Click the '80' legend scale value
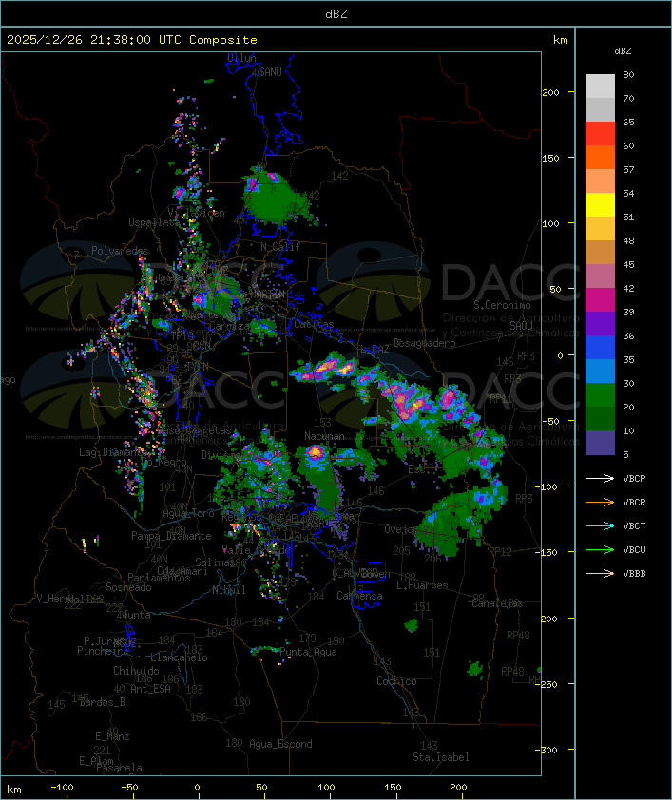 pyautogui.click(x=628, y=74)
